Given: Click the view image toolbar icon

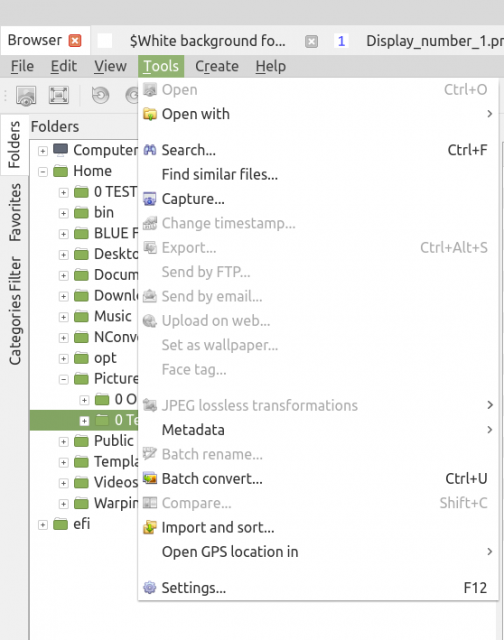Looking at the screenshot, I should point(26,96).
